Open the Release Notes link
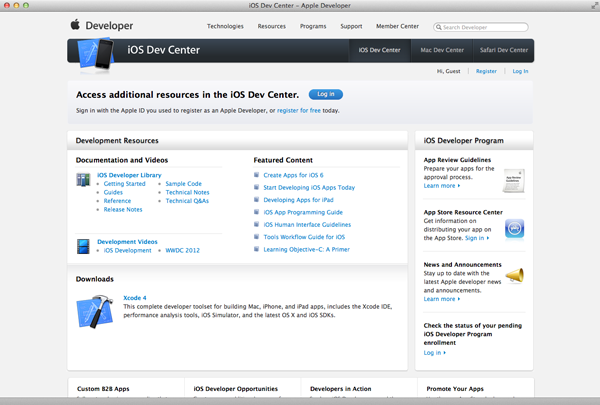Screen dimensions: 600x405 (123, 209)
